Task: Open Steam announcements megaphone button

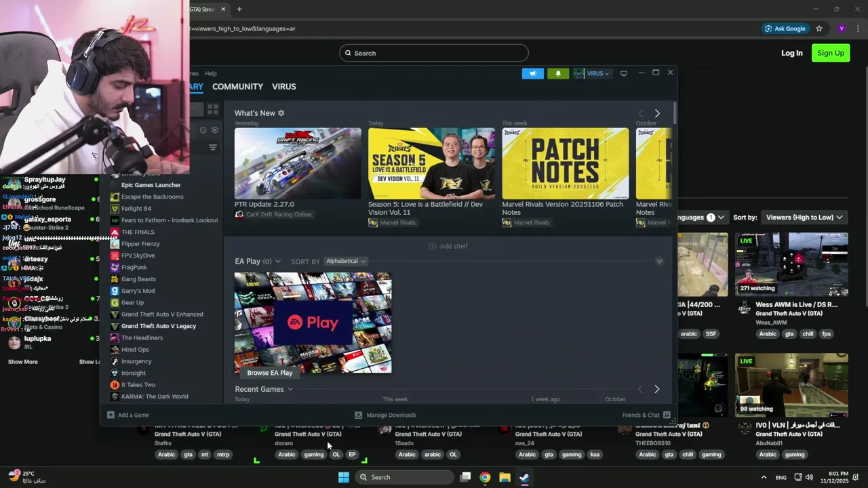Action: (x=533, y=73)
